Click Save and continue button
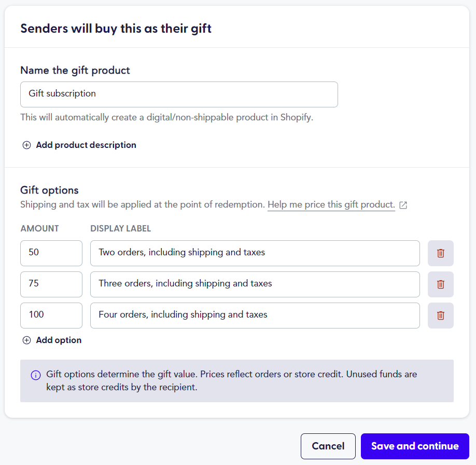Image resolution: width=476 pixels, height=465 pixels. click(x=415, y=446)
